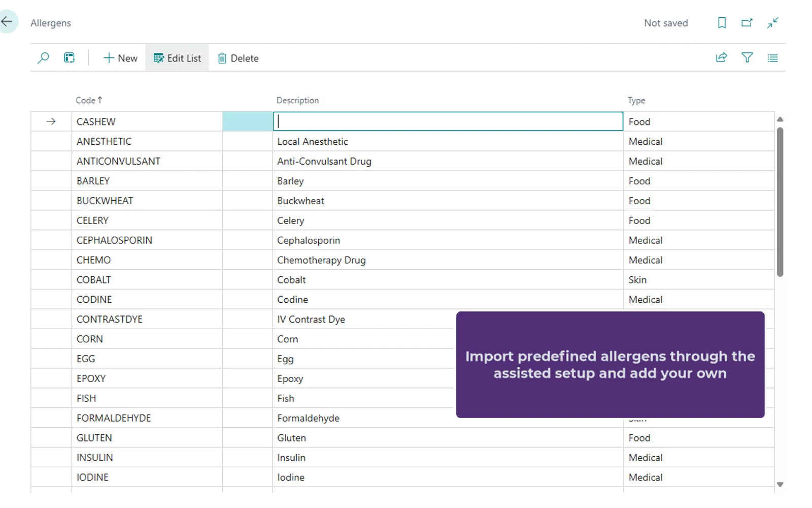Click the BUCKWHEAT code cell
812x508 pixels.
tap(147, 201)
